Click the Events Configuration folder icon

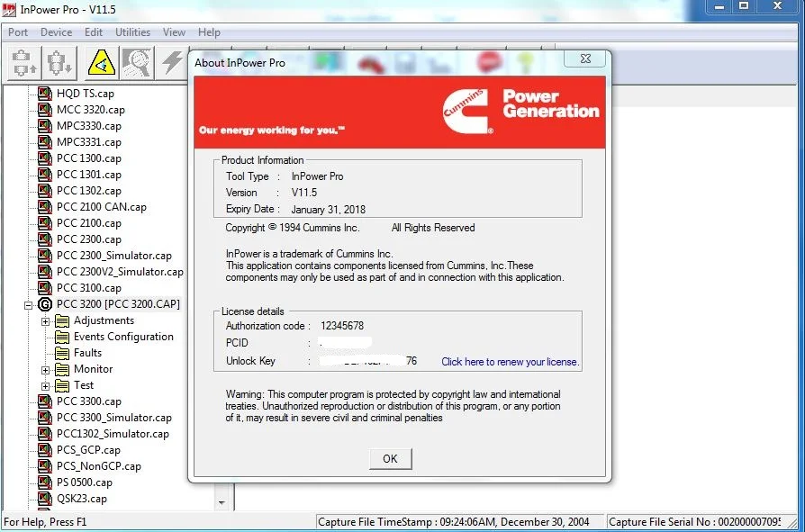[62, 337]
